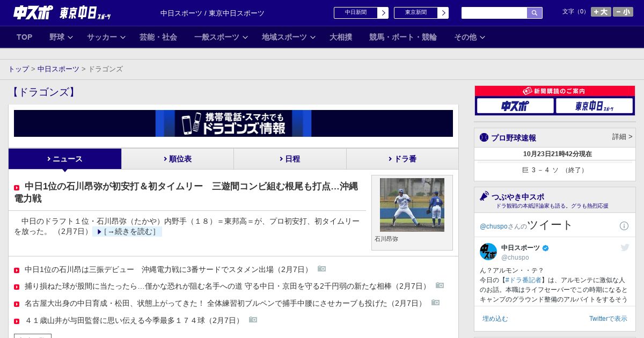Image resolution: width=644 pixels, height=338 pixels.
Task: Open the 大相撲 menu item
Action: point(341,37)
